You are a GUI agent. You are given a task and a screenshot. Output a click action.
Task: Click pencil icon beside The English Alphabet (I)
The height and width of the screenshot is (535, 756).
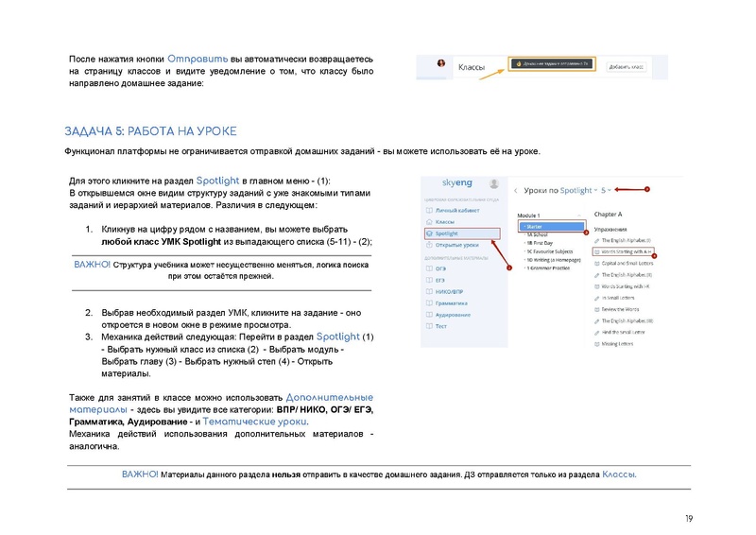click(597, 240)
